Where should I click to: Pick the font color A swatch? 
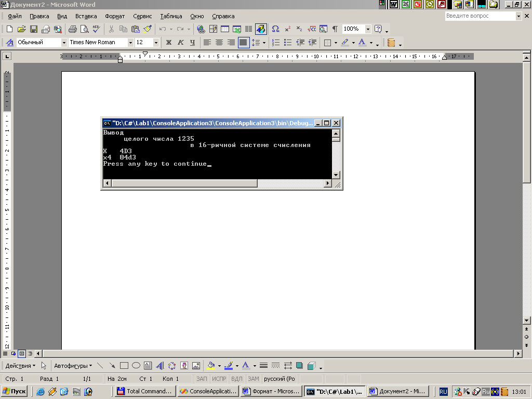pos(362,43)
